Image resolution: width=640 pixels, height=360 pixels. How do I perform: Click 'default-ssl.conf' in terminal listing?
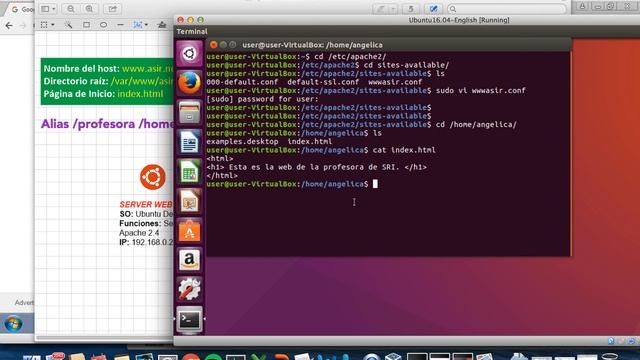[x=323, y=82]
